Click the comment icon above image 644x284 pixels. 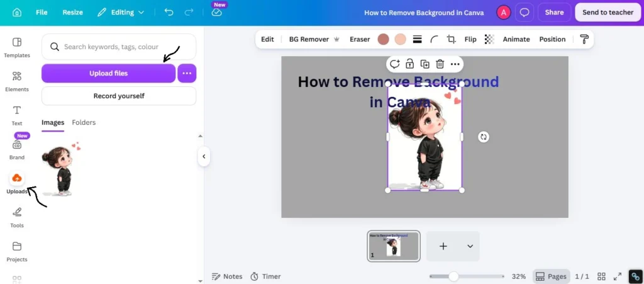click(x=395, y=64)
